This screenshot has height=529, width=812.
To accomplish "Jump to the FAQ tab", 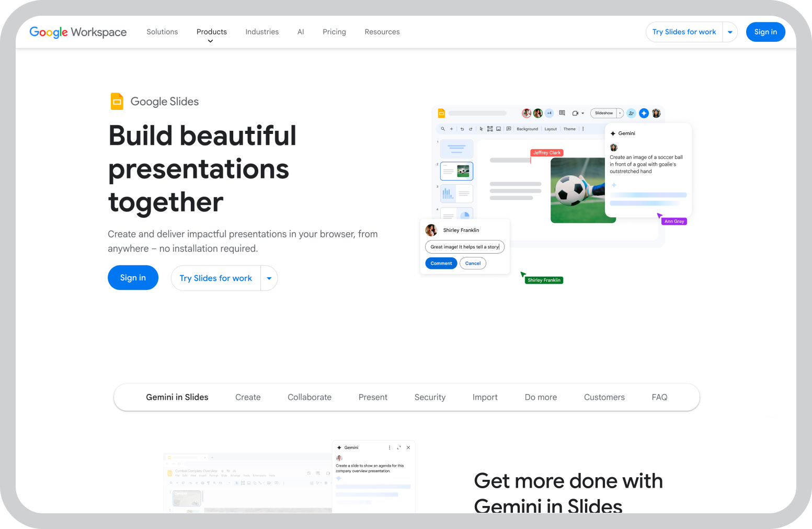I will coord(659,397).
